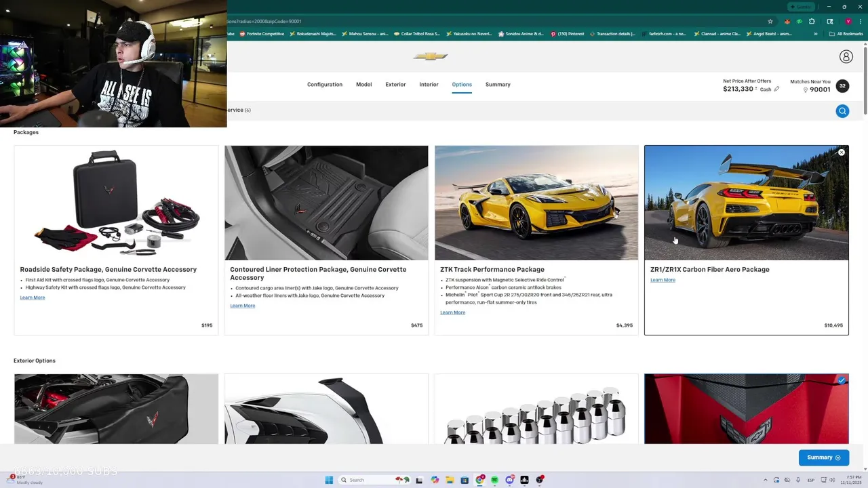The height and width of the screenshot is (488, 868).
Task: Open browser extensions puzzle icon
Action: point(812,21)
